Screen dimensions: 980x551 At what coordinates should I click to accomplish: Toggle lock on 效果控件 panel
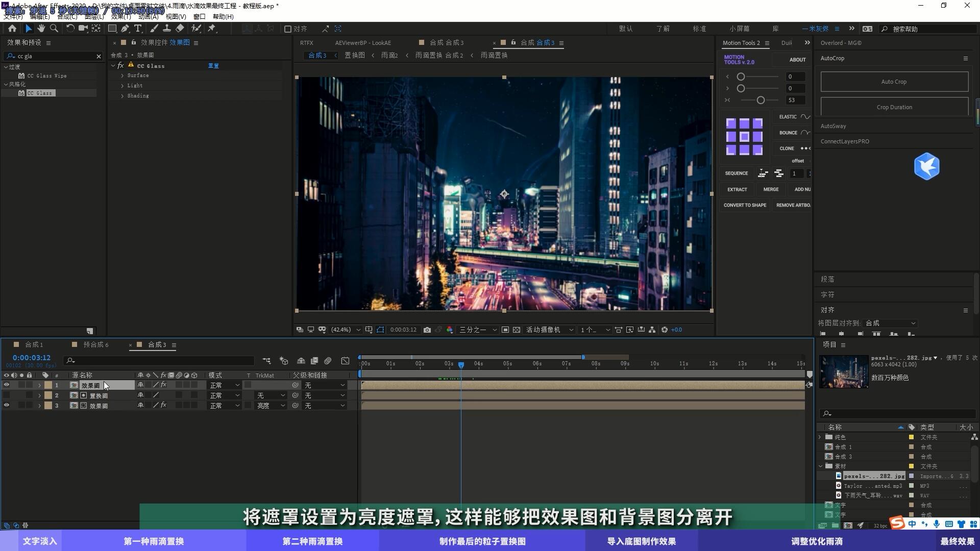click(x=134, y=42)
